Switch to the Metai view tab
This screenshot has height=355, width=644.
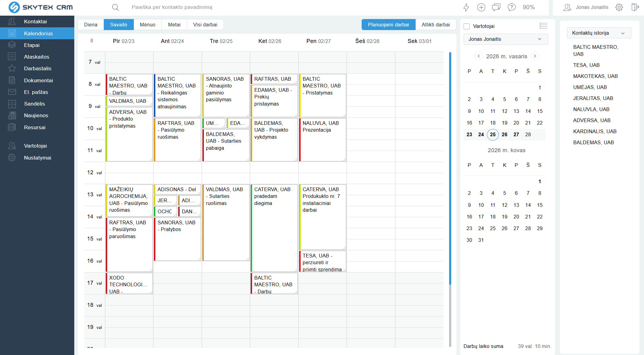click(174, 25)
